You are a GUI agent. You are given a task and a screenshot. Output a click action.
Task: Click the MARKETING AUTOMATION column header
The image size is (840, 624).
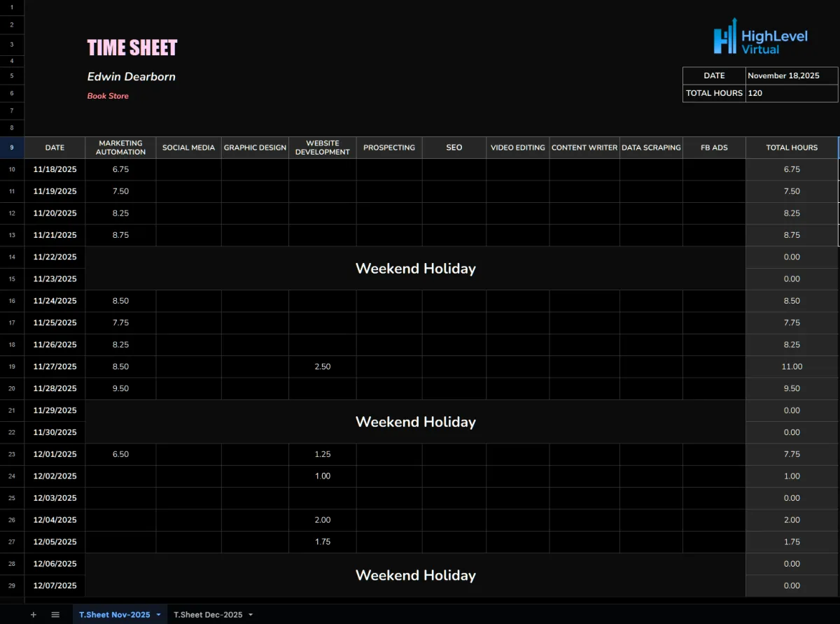click(120, 148)
